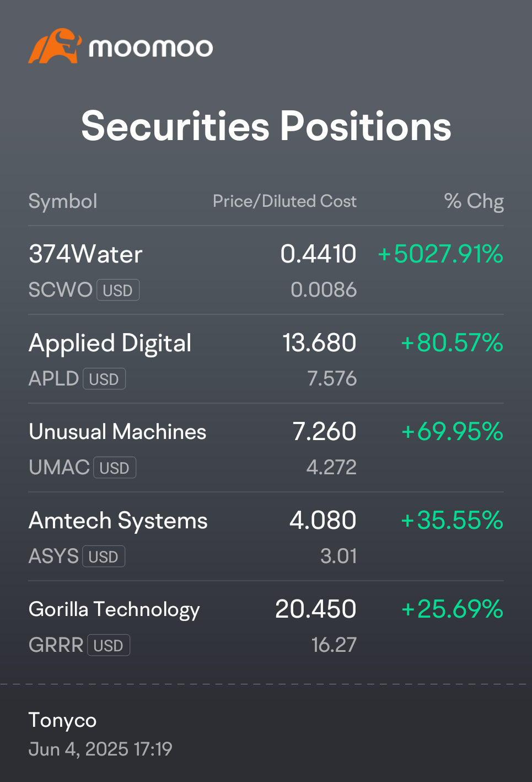Select the +69.95% change for UMAC
The width and height of the screenshot is (532, 782).
point(452,432)
